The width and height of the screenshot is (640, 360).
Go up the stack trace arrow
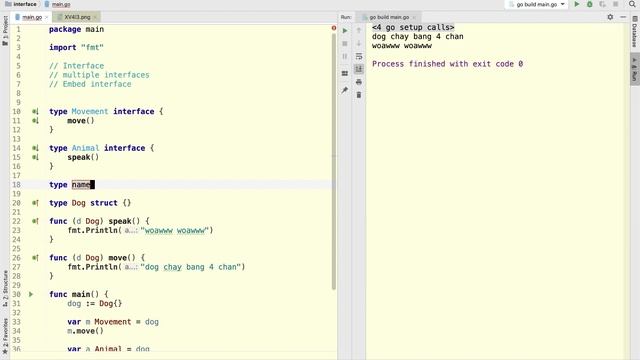(x=359, y=31)
